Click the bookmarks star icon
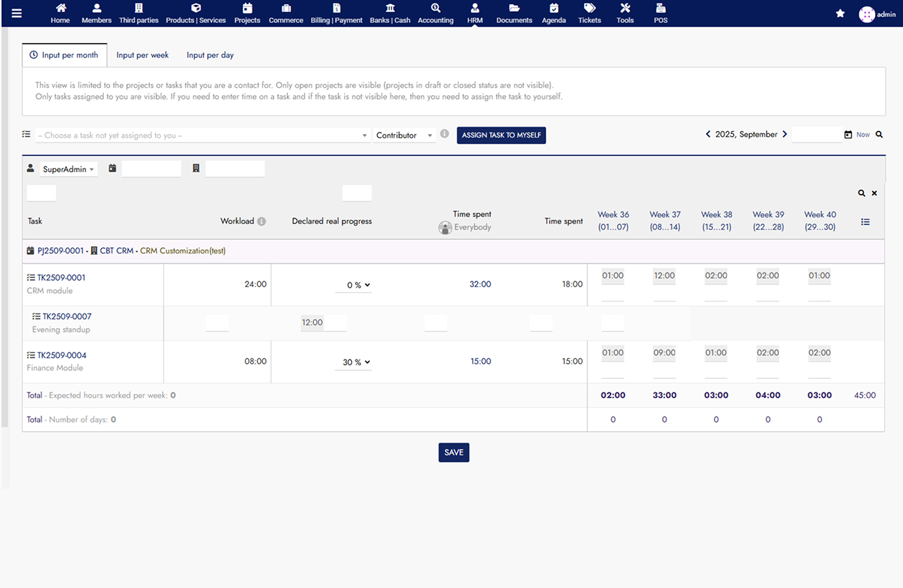903x588 pixels. [840, 14]
